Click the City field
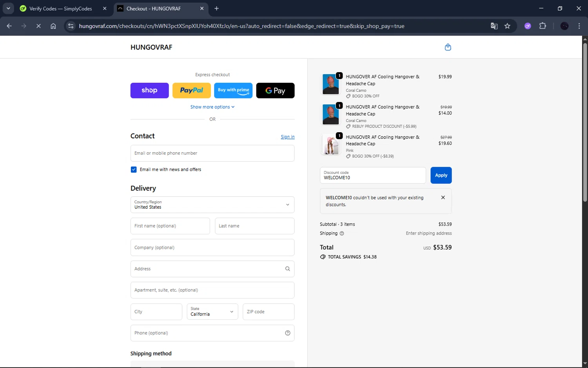This screenshot has height=368, width=588. tap(156, 312)
